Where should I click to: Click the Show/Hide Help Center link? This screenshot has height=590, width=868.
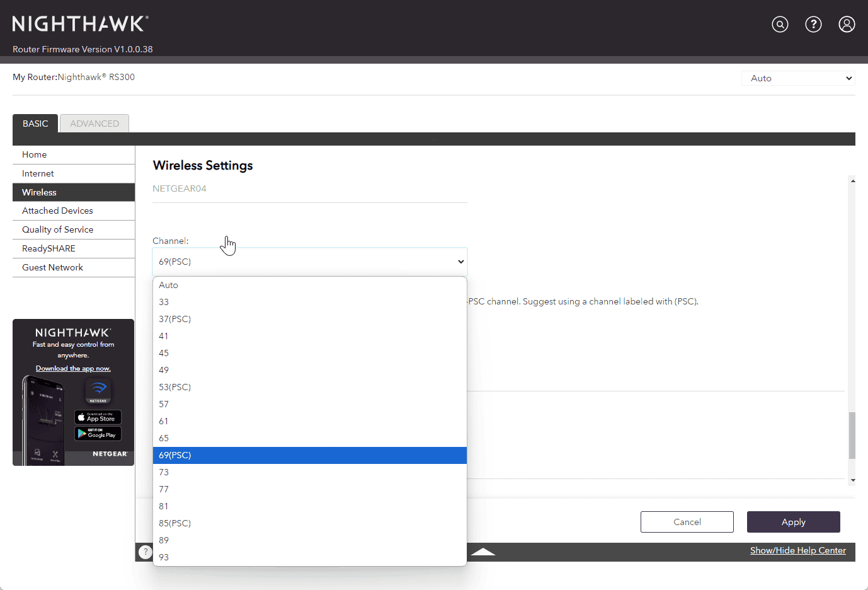pyautogui.click(x=797, y=550)
